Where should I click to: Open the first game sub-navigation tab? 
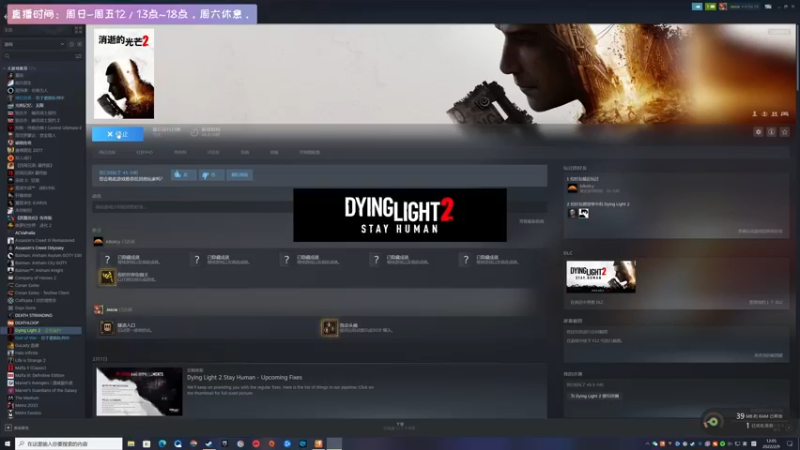pyautogui.click(x=107, y=153)
